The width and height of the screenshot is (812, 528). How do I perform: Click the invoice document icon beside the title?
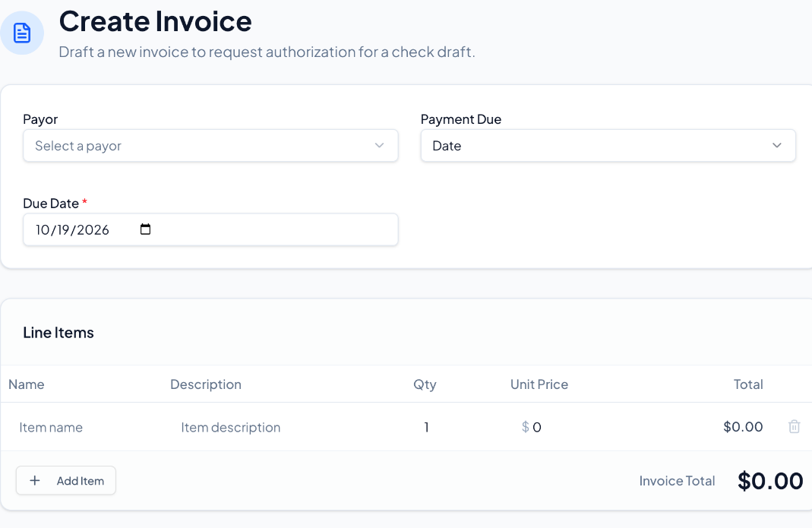coord(22,33)
